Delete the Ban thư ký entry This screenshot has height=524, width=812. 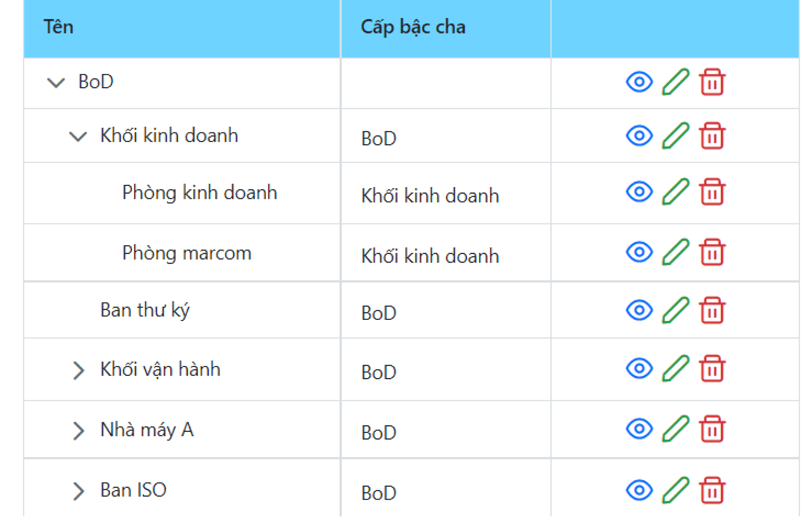coord(712,311)
